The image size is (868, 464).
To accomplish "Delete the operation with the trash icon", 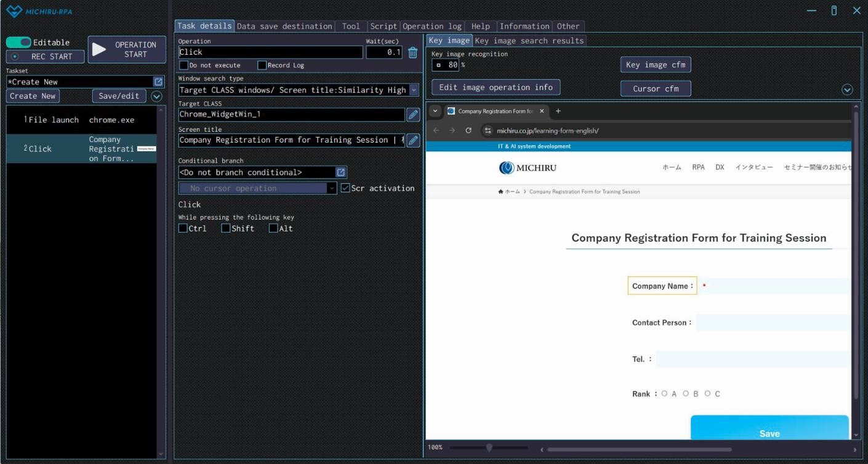I will 413,53.
